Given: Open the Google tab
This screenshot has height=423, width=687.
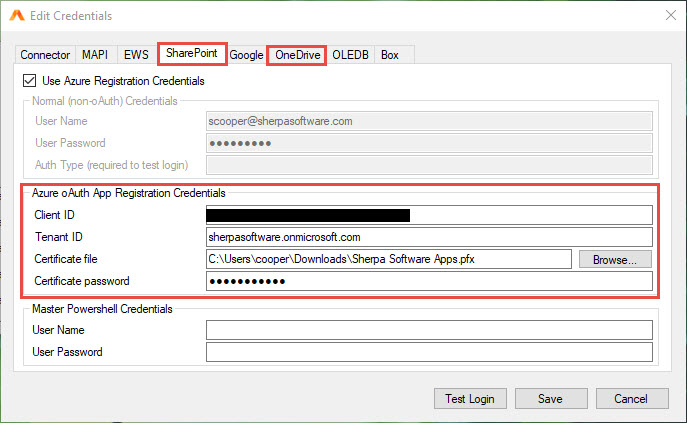Looking at the screenshot, I should point(246,55).
